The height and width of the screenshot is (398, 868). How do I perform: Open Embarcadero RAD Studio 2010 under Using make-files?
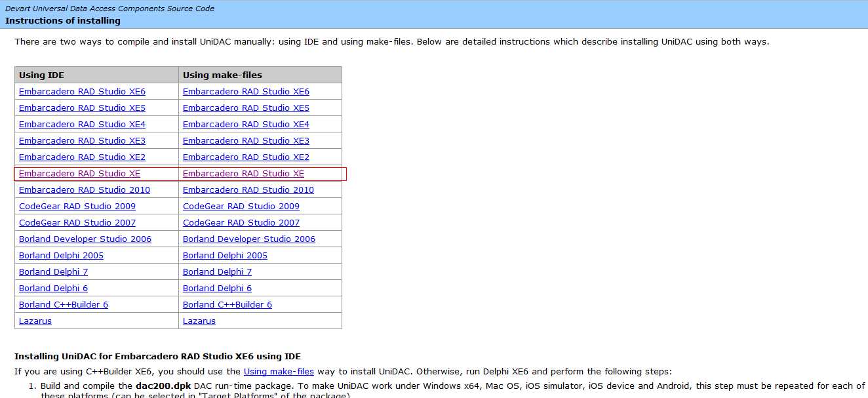point(248,190)
